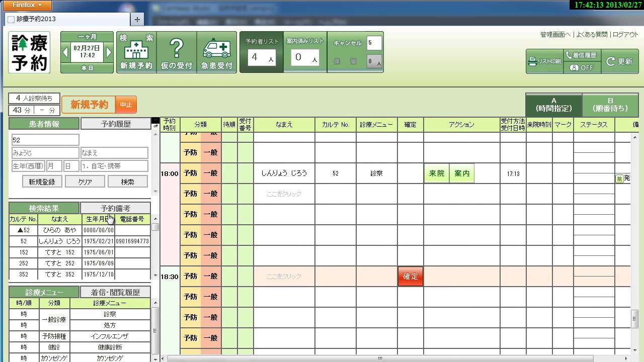Open the 管理画面へ link
644x362 pixels.
click(555, 35)
